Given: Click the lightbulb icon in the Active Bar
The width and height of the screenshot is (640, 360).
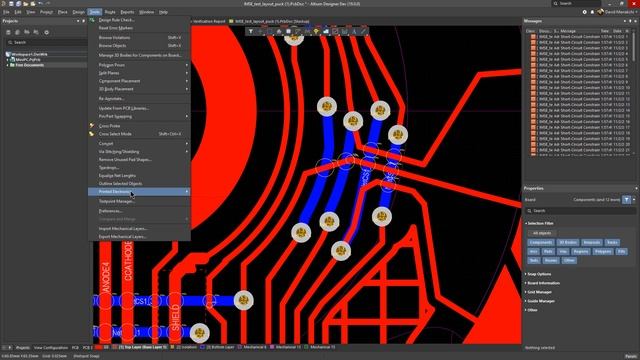Looking at the screenshot, I should pos(316,31).
